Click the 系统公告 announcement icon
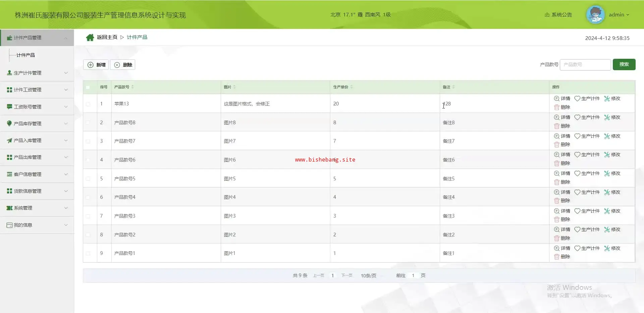Viewport: 644px width, 313px height. coord(547,15)
